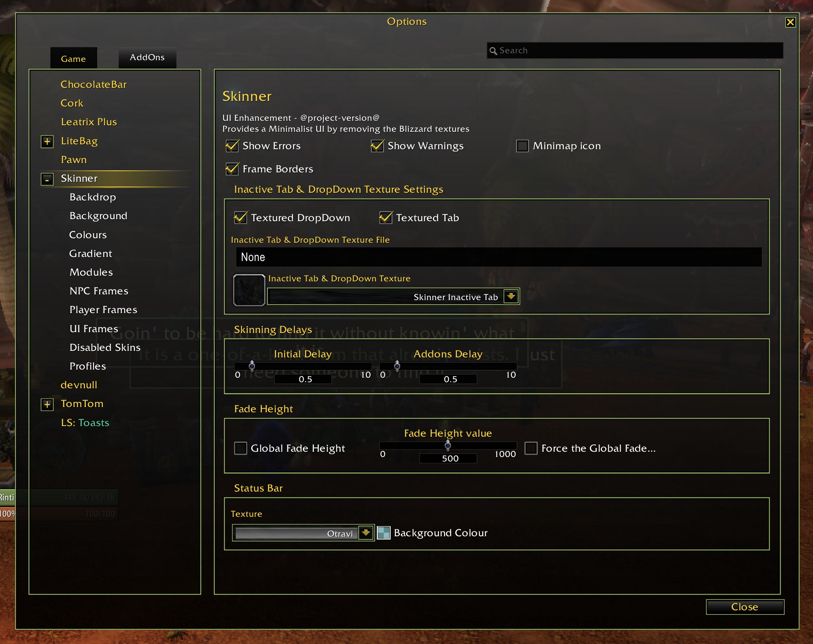Expand the LiteBag addon tree
The width and height of the screenshot is (813, 644).
click(x=47, y=141)
